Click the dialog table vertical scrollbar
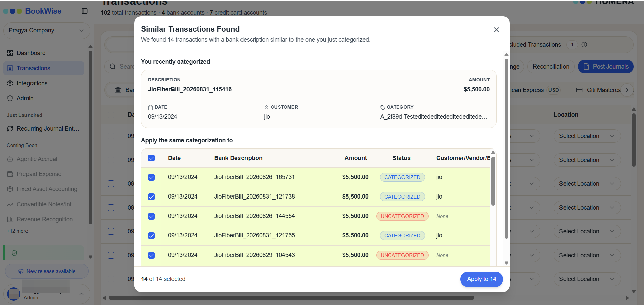Image resolution: width=644 pixels, height=305 pixels. [493, 181]
